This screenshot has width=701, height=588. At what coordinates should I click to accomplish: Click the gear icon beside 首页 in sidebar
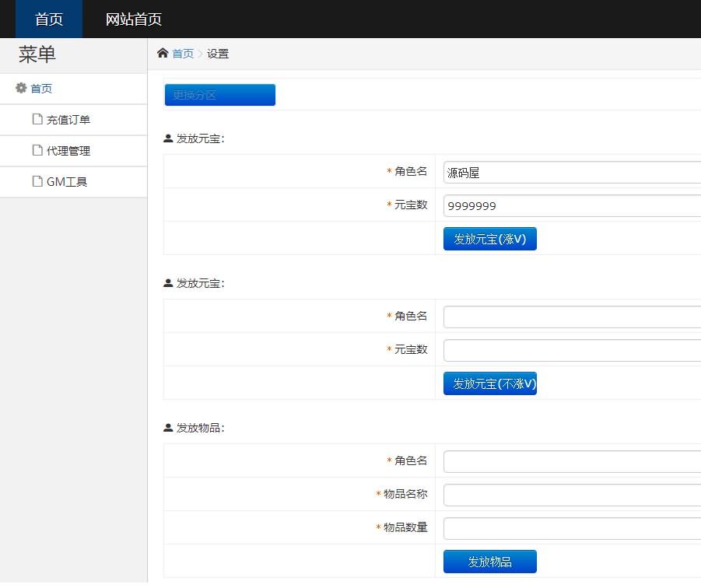pyautogui.click(x=21, y=89)
